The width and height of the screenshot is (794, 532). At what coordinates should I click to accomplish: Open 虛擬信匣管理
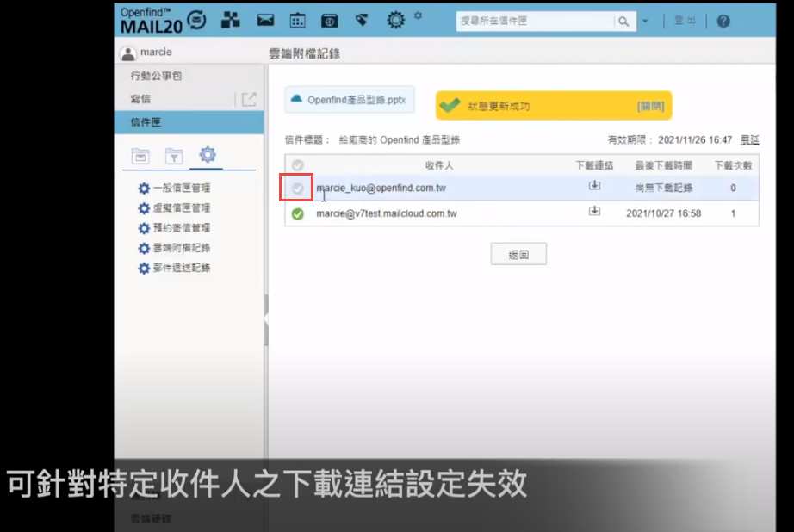tap(175, 208)
